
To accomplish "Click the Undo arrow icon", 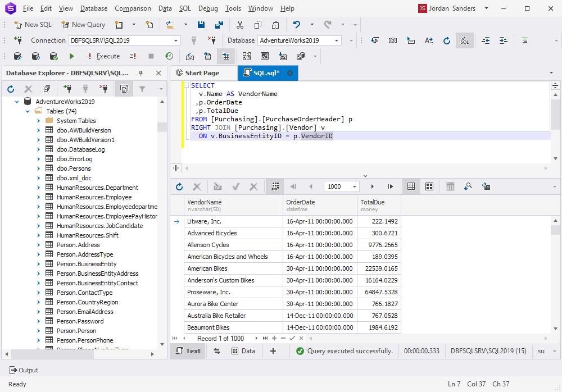I will coord(297,25).
